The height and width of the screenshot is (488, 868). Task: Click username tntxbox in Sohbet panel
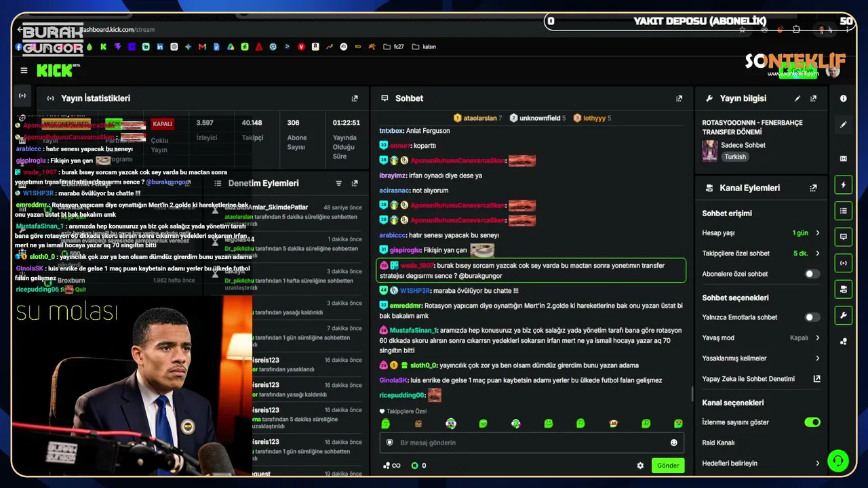pos(391,131)
